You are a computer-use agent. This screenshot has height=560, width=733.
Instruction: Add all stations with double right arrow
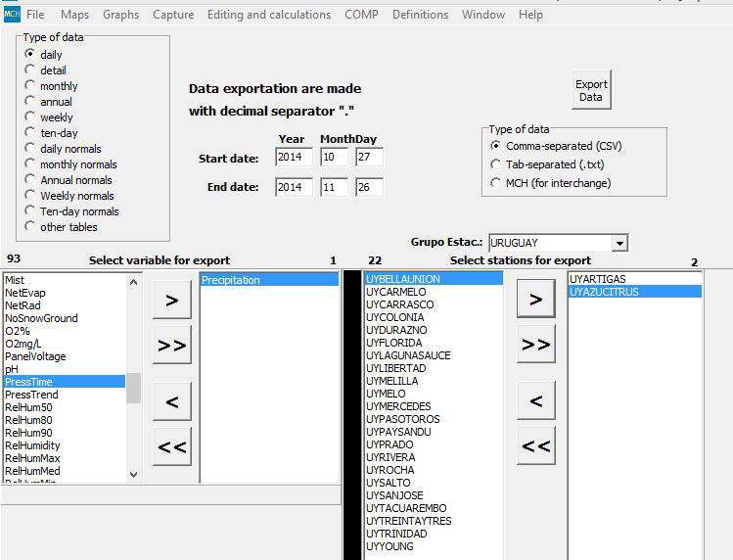click(x=535, y=345)
